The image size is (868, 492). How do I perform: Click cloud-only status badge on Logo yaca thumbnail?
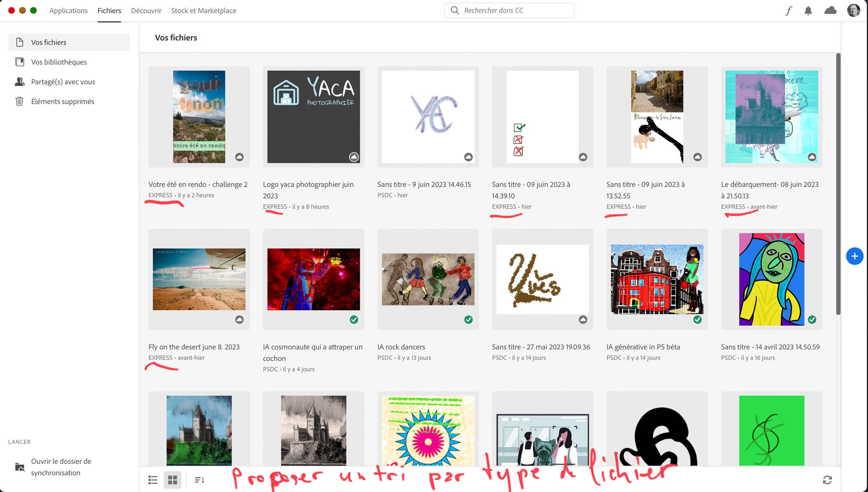point(354,157)
